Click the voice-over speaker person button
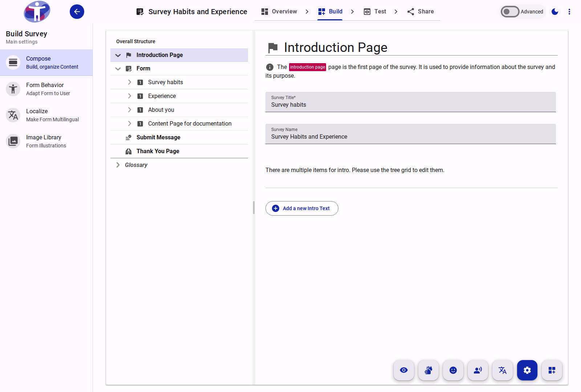The image size is (581, 392). [x=478, y=370]
